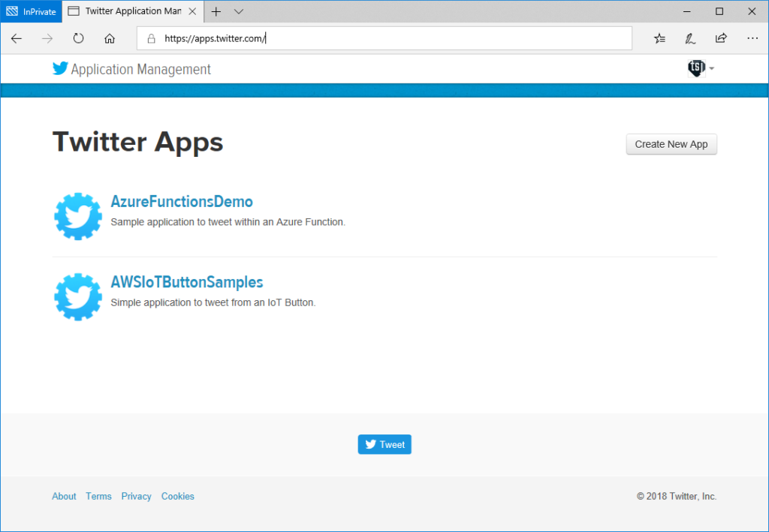769x532 pixels.
Task: Open the favorites star icon
Action: [x=659, y=38]
